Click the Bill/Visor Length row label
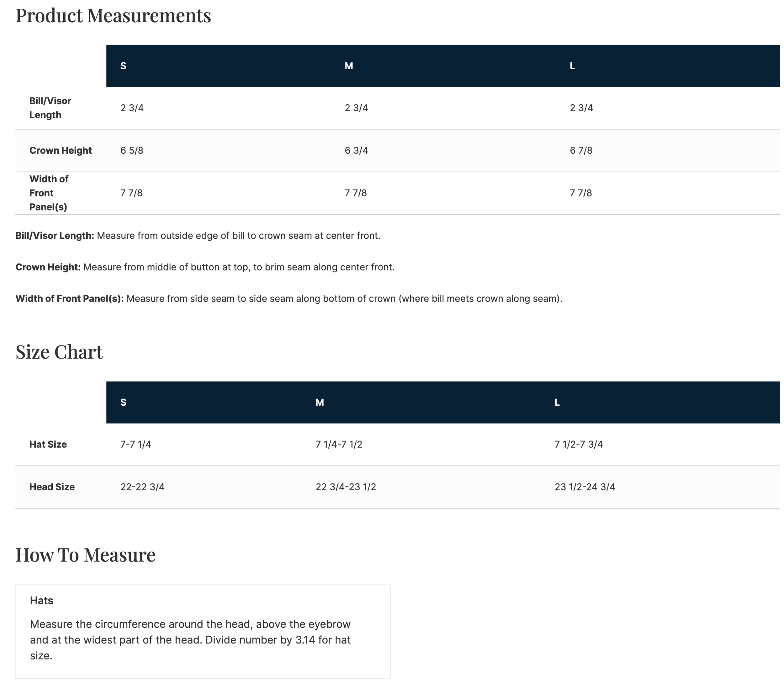784x683 pixels. coord(50,108)
